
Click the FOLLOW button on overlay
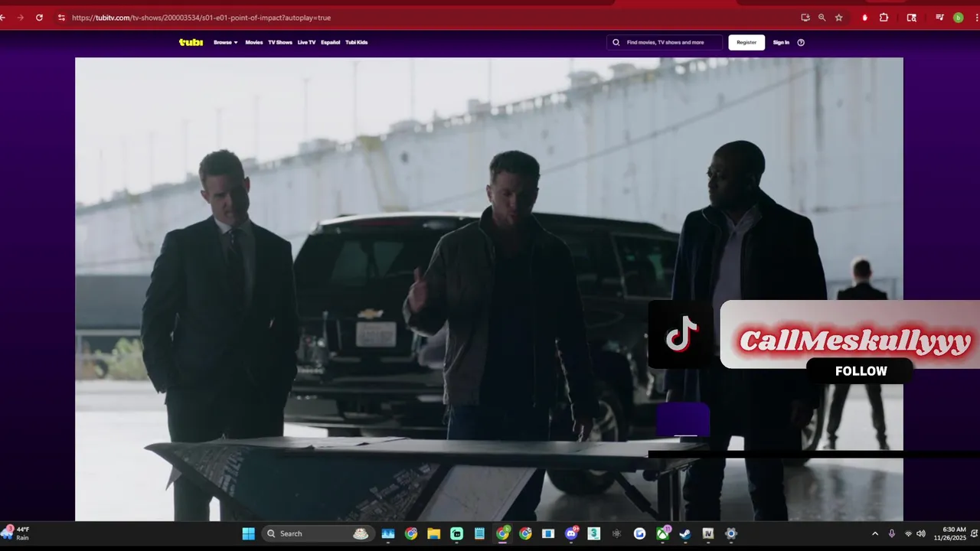click(861, 371)
